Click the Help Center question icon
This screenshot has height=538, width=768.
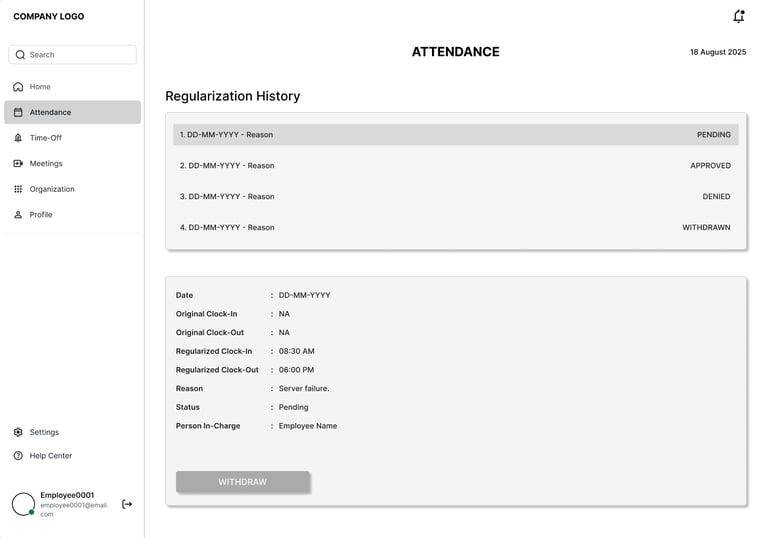tap(18, 456)
